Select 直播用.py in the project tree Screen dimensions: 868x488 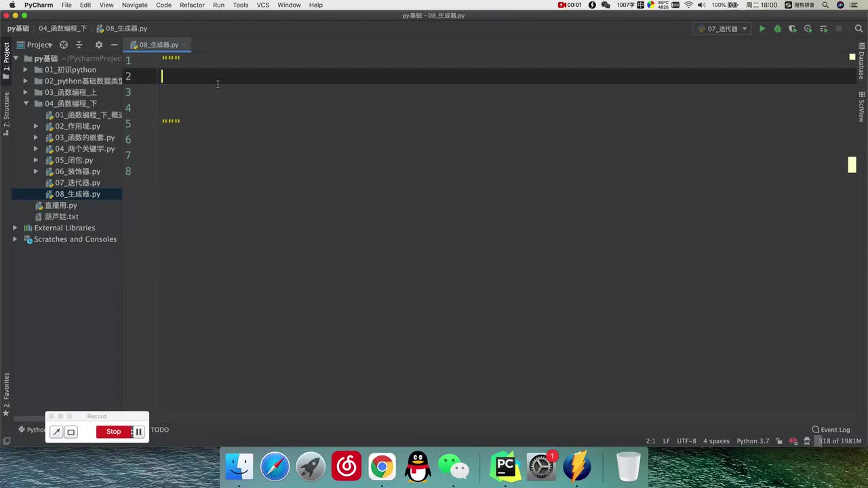[x=60, y=205]
